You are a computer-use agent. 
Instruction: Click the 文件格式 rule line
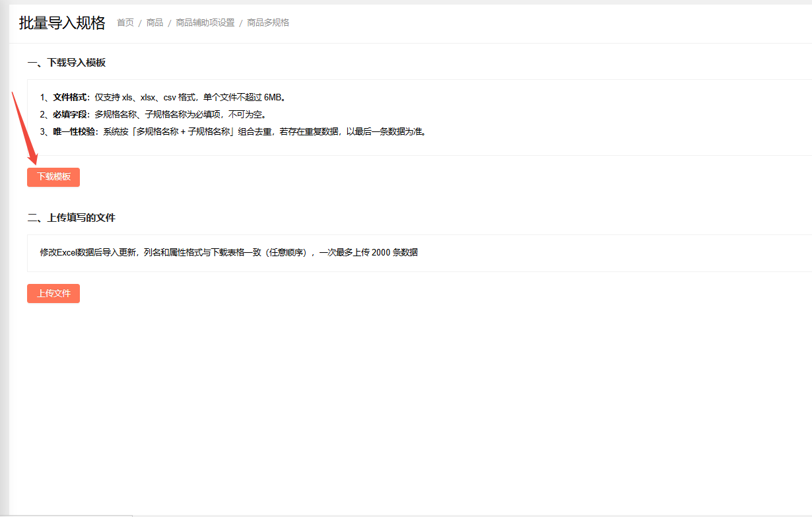(x=163, y=97)
